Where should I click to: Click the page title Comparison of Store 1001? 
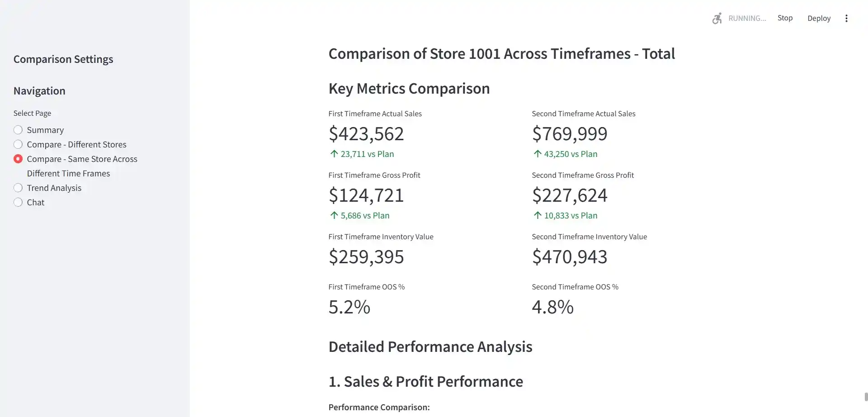502,53
